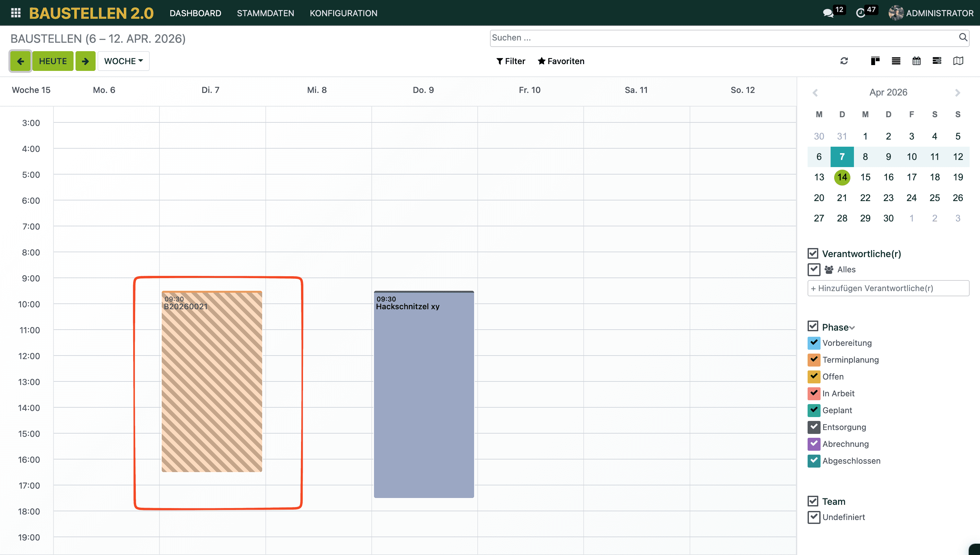Uncheck the Vorbereitung phase filter
The height and width of the screenshot is (555, 980).
(814, 343)
